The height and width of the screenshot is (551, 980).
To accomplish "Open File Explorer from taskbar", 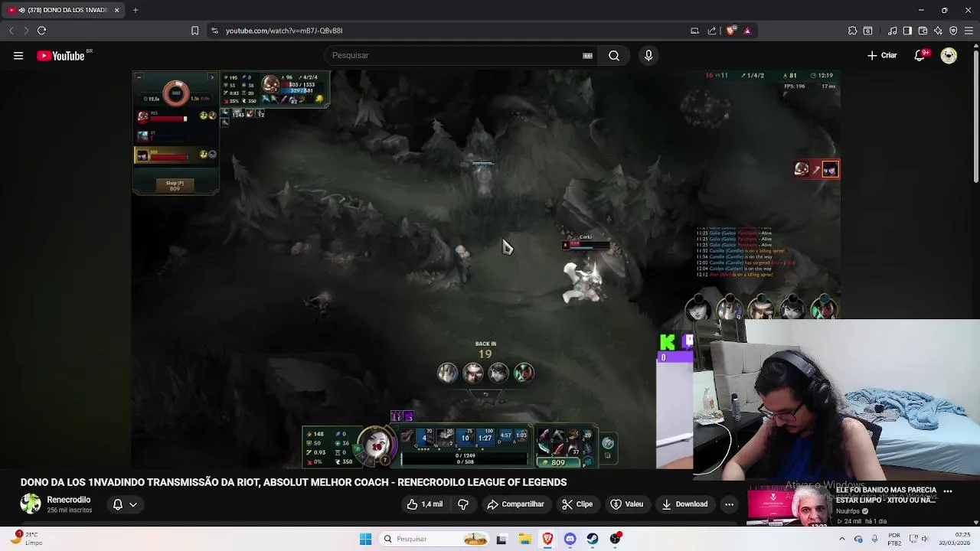I will pyautogui.click(x=525, y=539).
